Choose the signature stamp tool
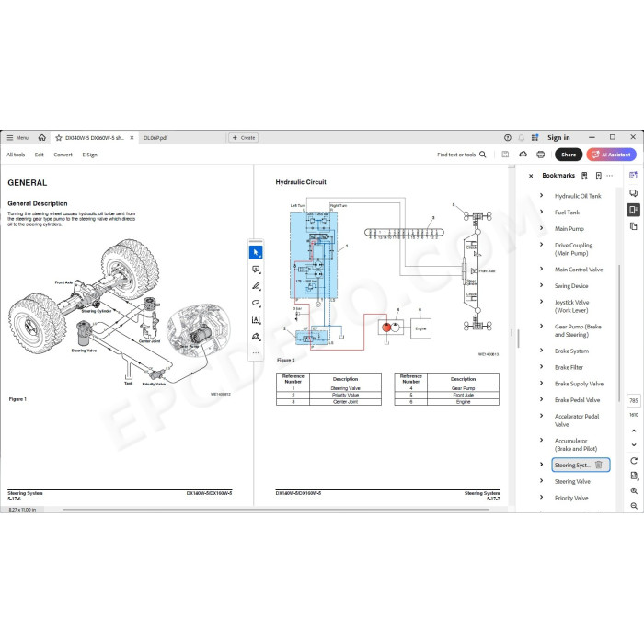Screen dimensions: 644x644 click(256, 337)
